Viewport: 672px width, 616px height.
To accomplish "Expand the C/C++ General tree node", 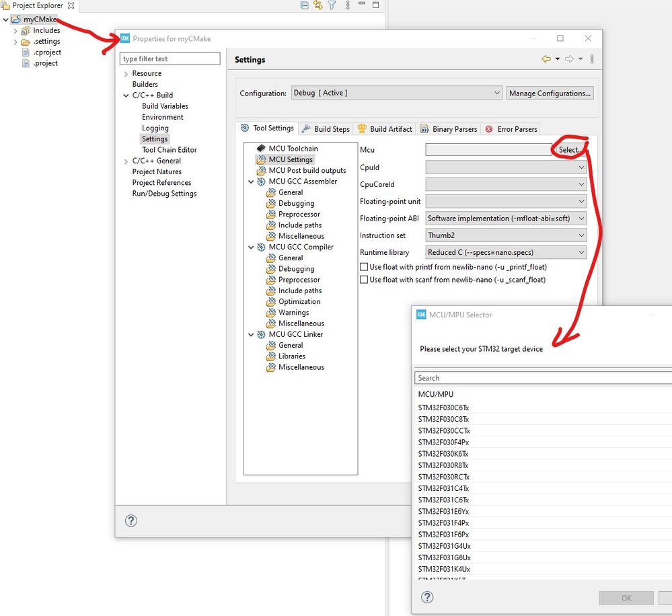I will point(126,161).
